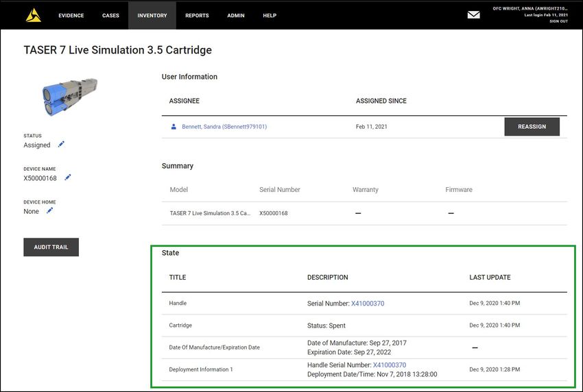Select the Inventory tab
The width and height of the screenshot is (583, 392).
tap(152, 15)
